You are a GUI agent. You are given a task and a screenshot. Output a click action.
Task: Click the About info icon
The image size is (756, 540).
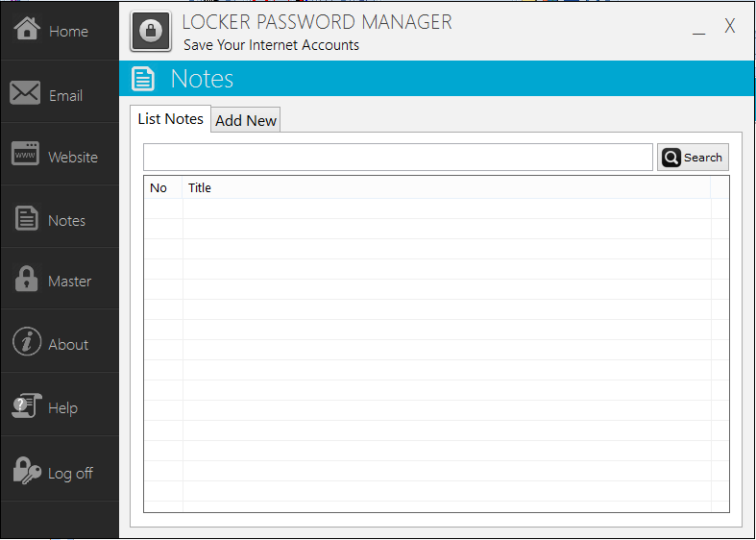[x=26, y=342]
